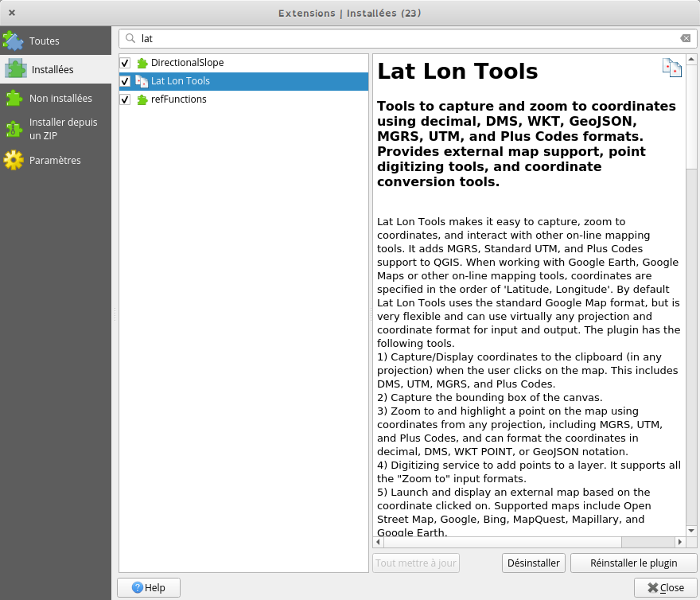Open Help for the plugin manager
The height and width of the screenshot is (600, 700).
pos(148,587)
